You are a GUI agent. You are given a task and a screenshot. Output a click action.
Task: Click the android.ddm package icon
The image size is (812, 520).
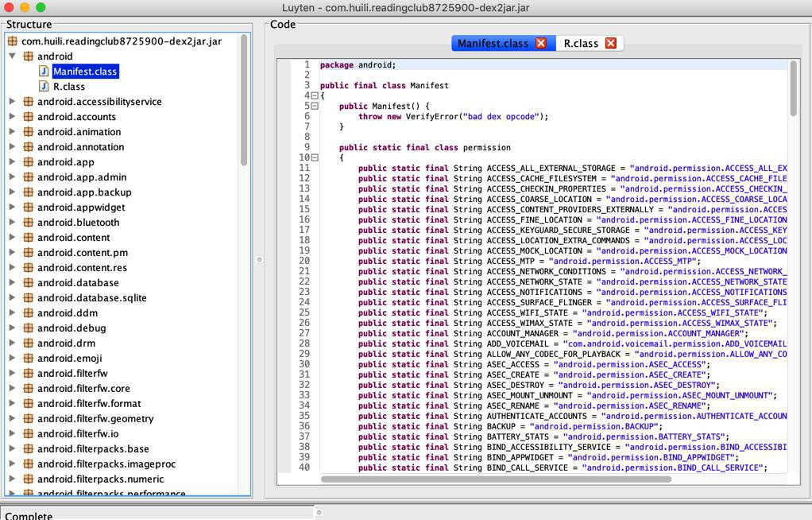pyautogui.click(x=29, y=312)
